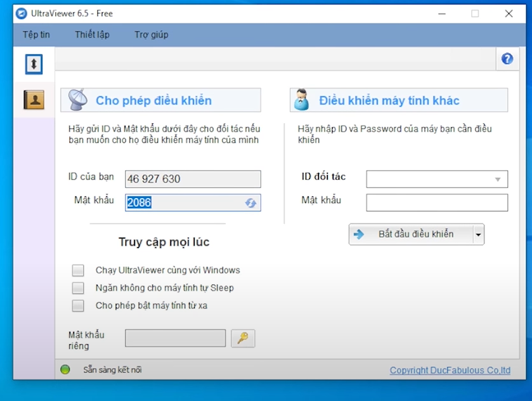Screen dimensions: 532x401
Task: Click the ID đối tác combo box field
Action: 437,179
